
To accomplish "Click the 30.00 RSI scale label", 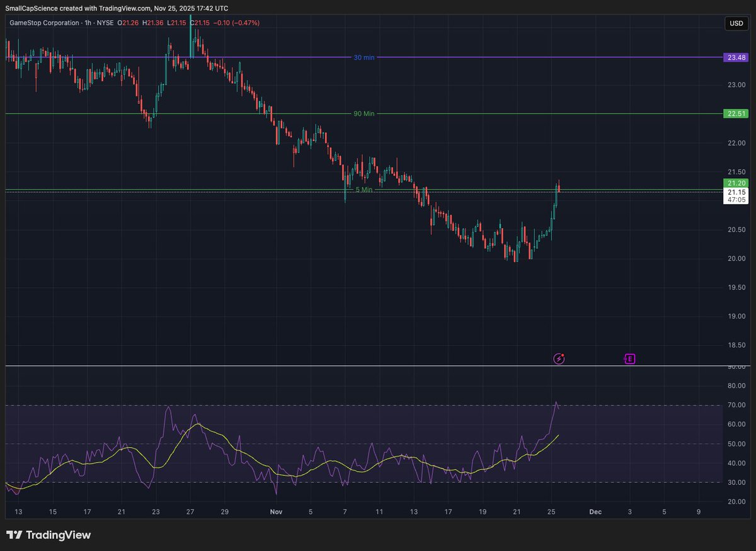I will tap(736, 482).
